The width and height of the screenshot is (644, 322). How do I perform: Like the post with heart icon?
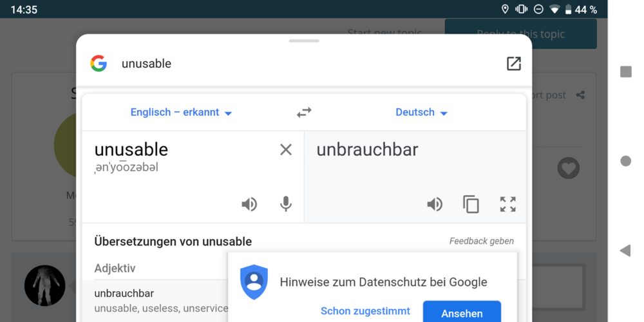point(568,168)
